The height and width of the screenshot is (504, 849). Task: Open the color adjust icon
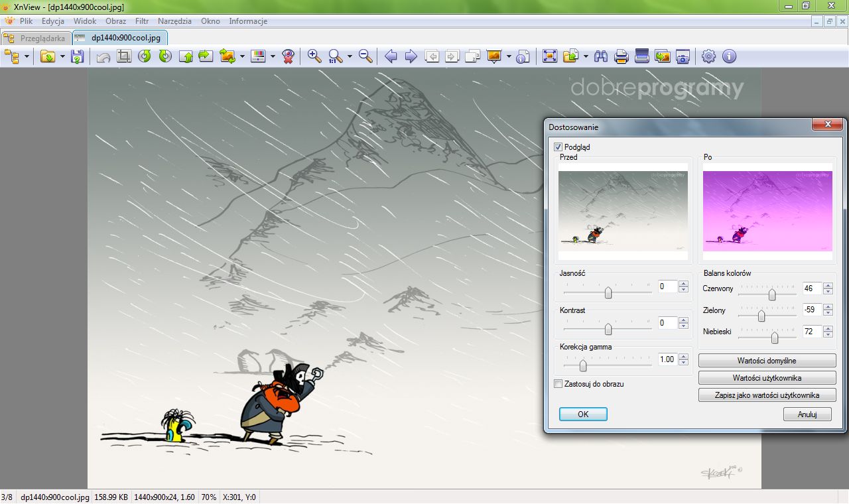point(259,56)
